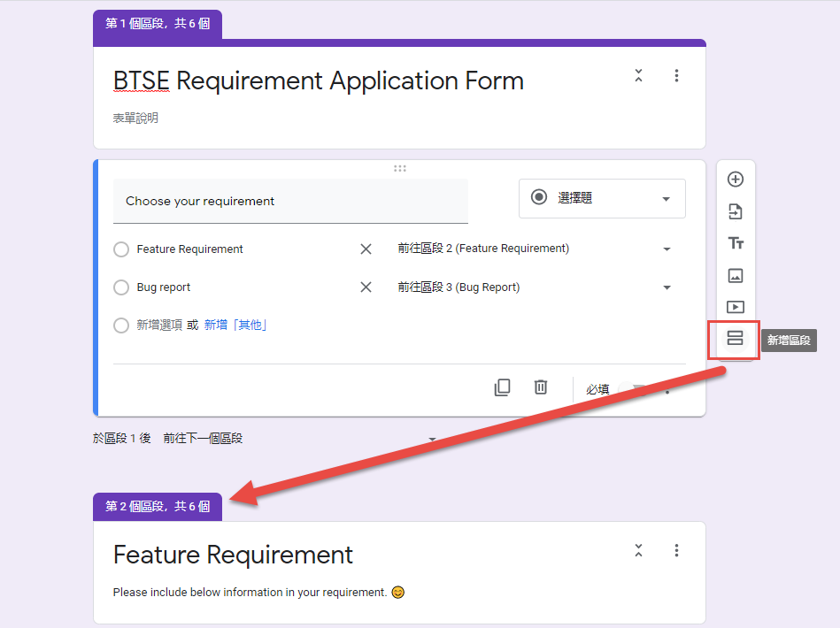This screenshot has height=628, width=840.
Task: Click the Bug report option text
Action: tap(164, 287)
